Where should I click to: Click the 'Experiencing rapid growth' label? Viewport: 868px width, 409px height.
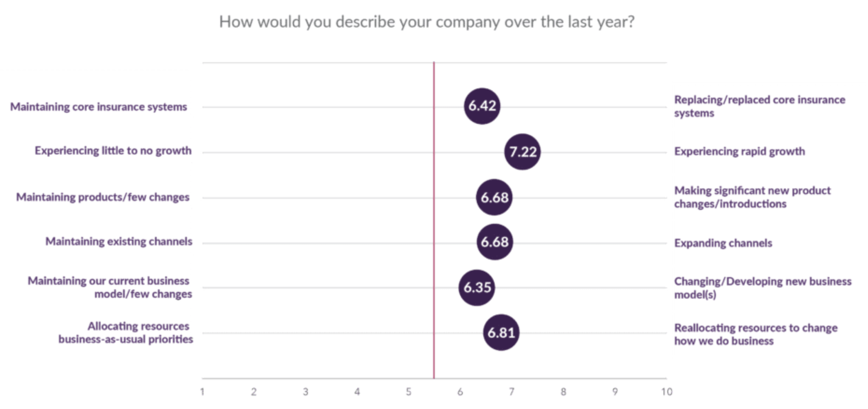coord(739,152)
